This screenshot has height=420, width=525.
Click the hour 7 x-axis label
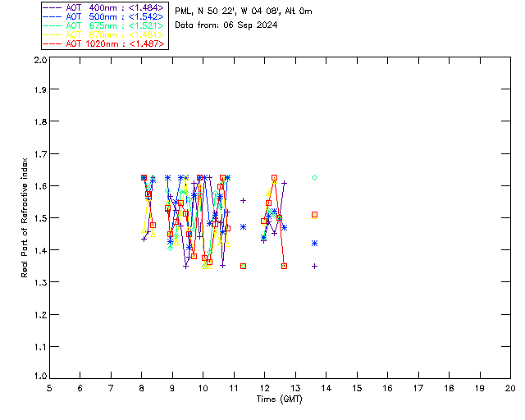111,388
